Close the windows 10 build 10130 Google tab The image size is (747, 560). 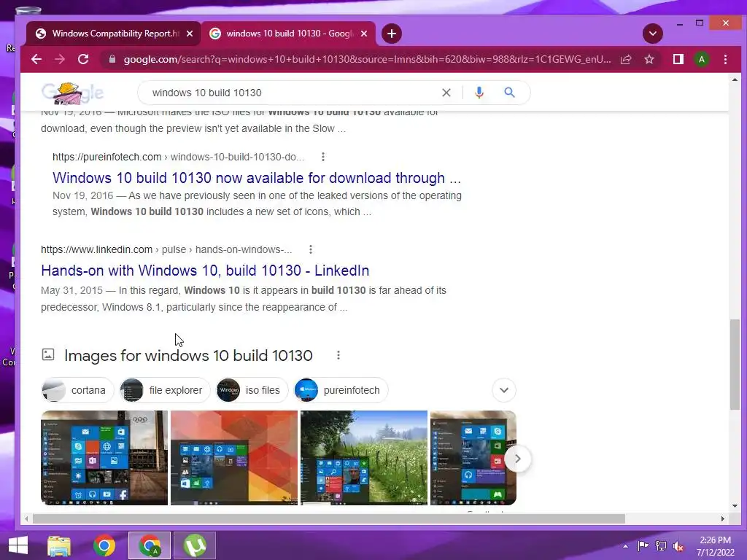(x=364, y=34)
